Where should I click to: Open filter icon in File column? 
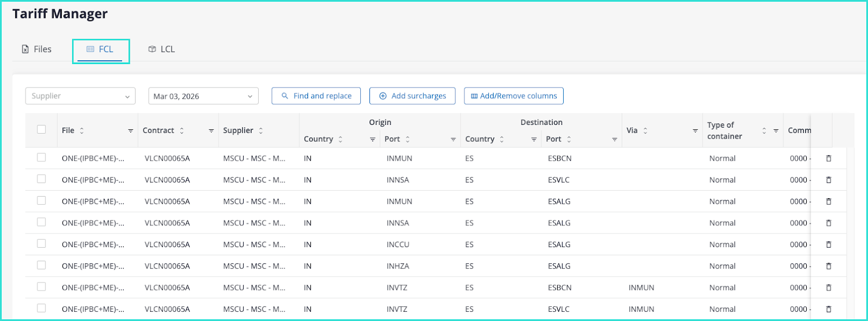131,131
